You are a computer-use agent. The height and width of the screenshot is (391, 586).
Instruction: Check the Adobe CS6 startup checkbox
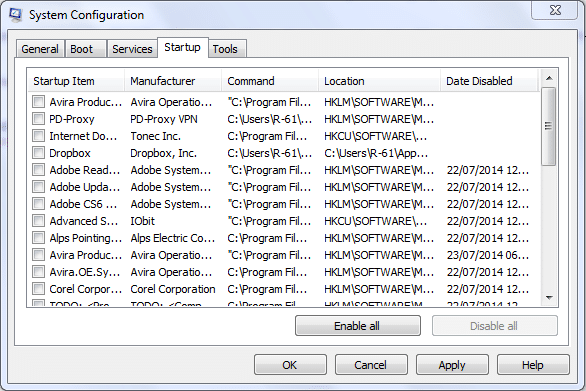[x=38, y=204]
